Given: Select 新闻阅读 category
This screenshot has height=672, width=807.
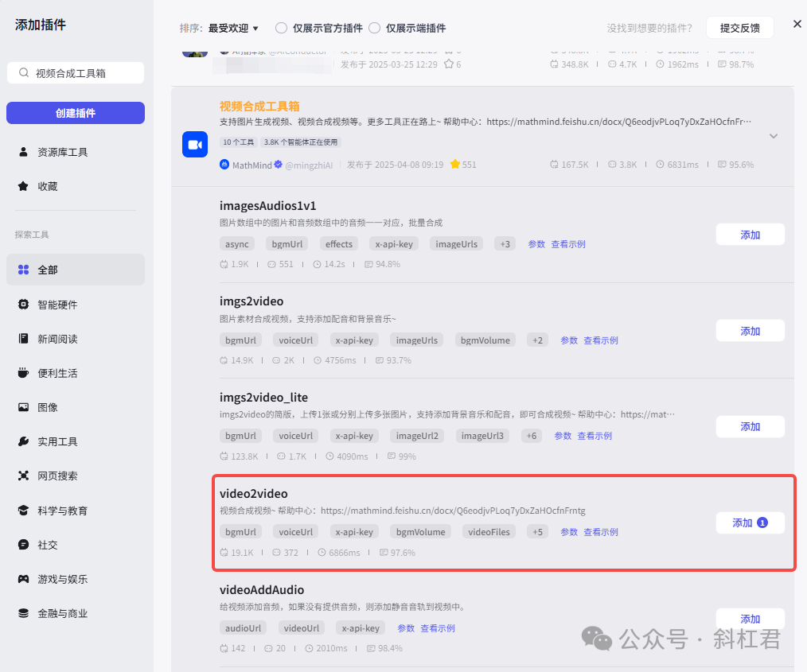Looking at the screenshot, I should tap(75, 338).
